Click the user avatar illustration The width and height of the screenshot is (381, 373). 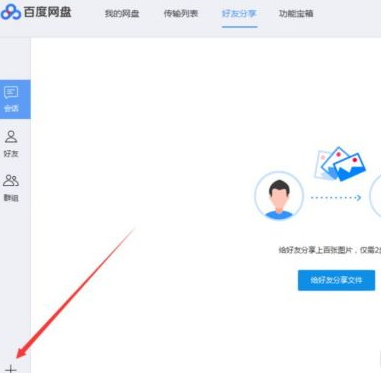click(279, 196)
